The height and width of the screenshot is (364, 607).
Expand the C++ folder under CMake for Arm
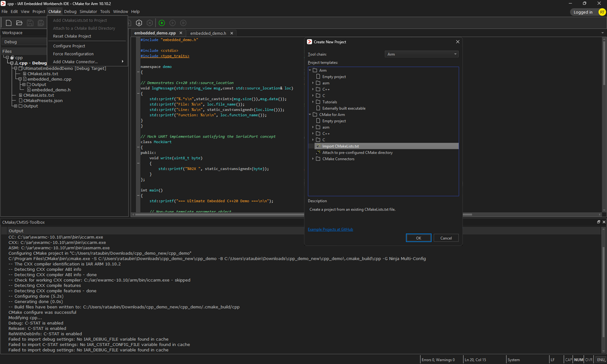[x=313, y=133]
